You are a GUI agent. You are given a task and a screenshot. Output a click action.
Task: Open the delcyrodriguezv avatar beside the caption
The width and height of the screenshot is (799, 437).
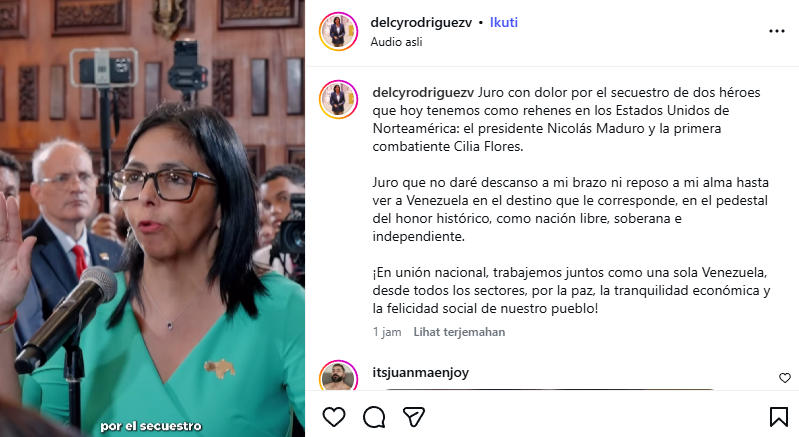(338, 99)
